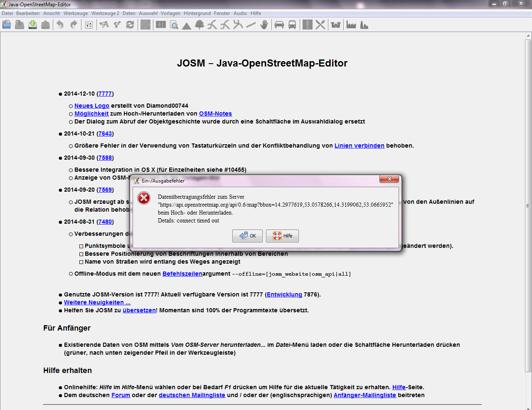This screenshot has height=410, width=532.
Task: Click the house number tag preset icon
Action: (x=161, y=25)
